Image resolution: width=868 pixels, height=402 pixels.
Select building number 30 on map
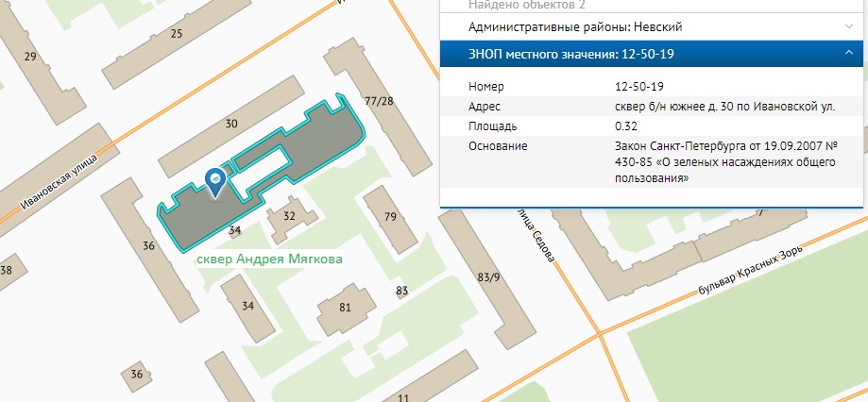coord(231,124)
